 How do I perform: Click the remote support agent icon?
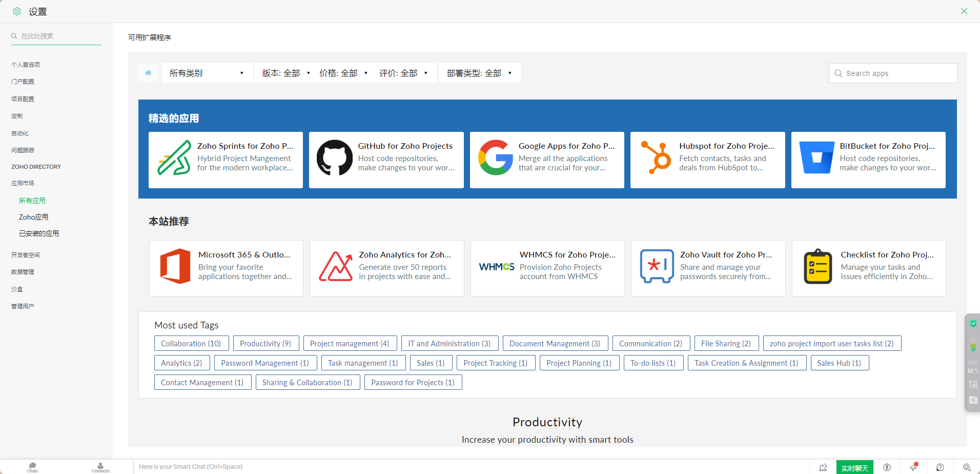coord(823,467)
